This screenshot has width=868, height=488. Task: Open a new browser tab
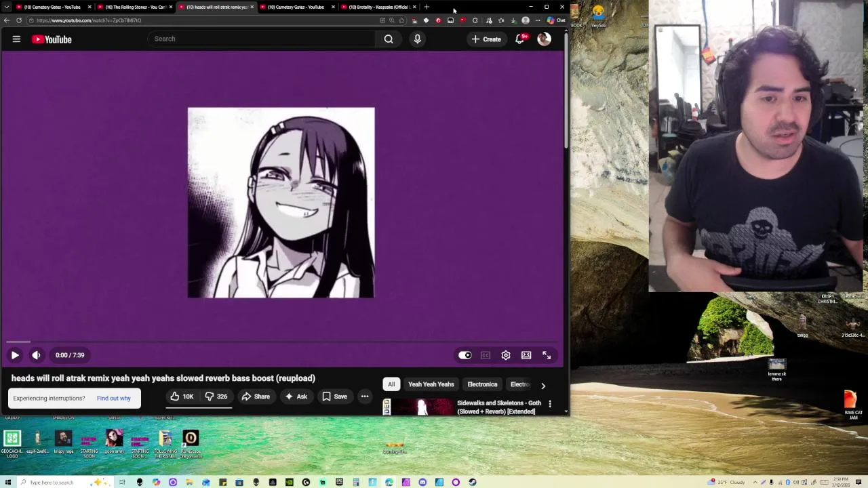(427, 7)
